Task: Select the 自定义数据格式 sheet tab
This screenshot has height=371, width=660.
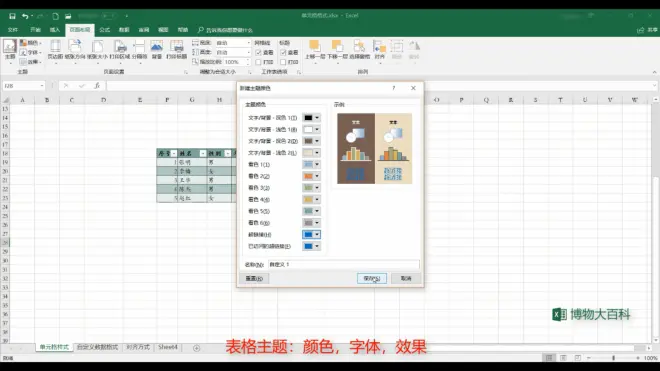Action: coord(97,347)
